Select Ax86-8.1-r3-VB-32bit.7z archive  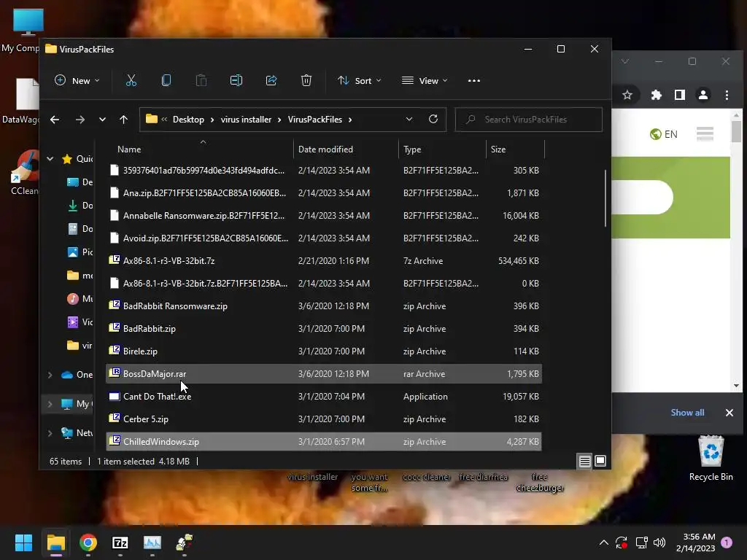(x=324, y=260)
